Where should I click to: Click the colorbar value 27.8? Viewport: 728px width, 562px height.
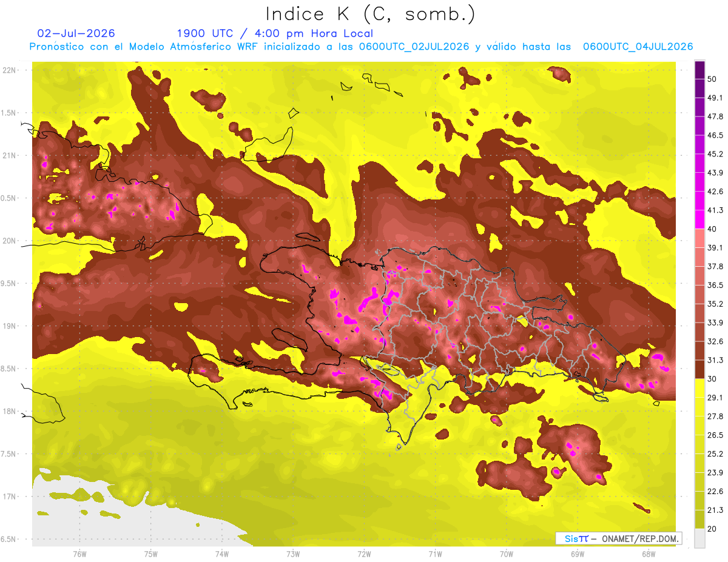715,416
